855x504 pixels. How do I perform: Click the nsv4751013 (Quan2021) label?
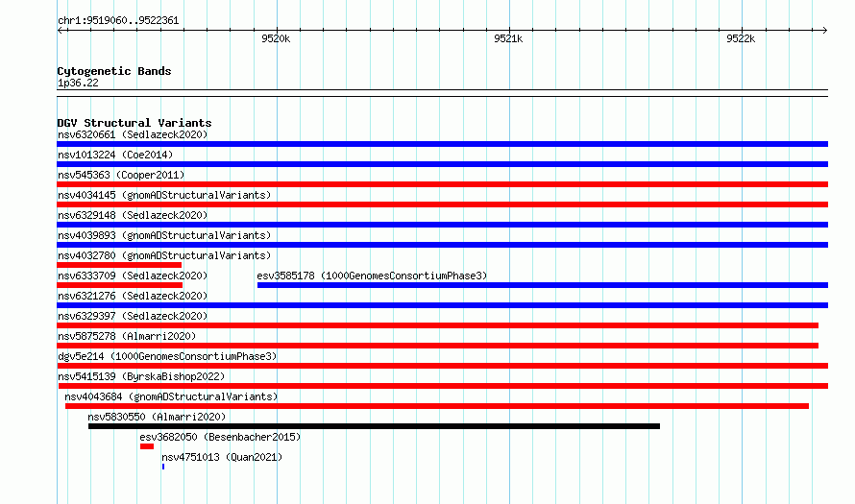coord(222,457)
